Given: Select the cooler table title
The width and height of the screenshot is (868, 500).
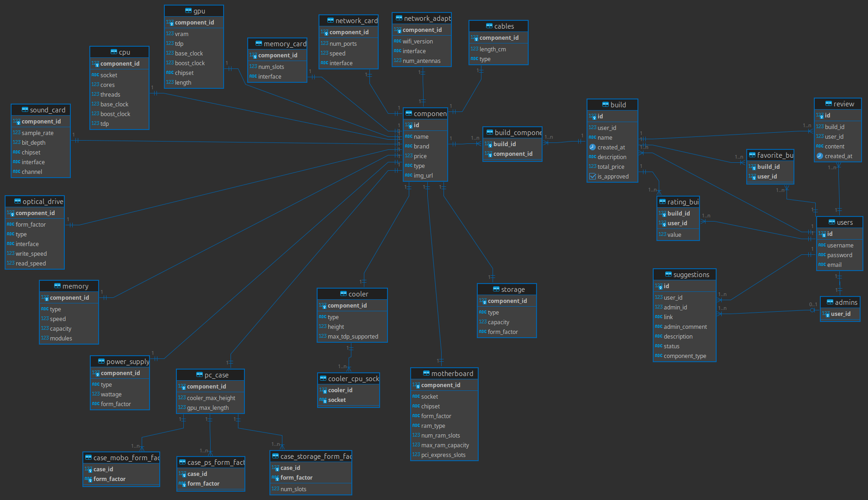Looking at the screenshot, I should point(358,294).
